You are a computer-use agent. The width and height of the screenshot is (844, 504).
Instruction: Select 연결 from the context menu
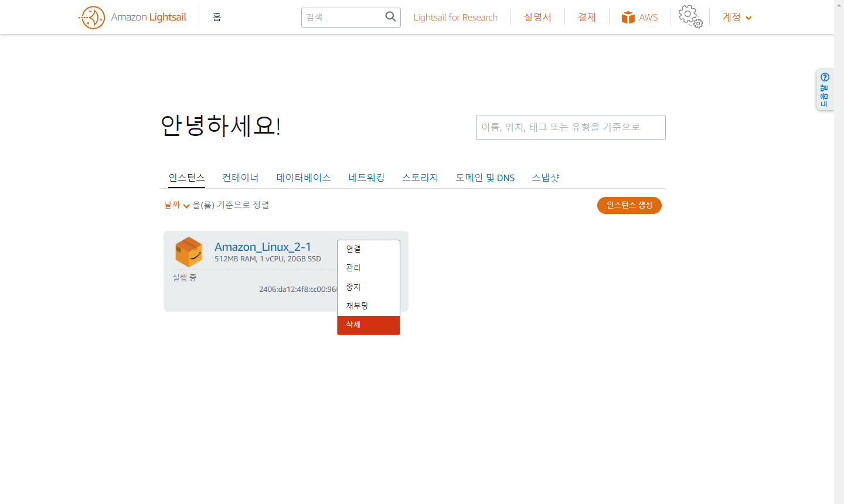(x=369, y=249)
